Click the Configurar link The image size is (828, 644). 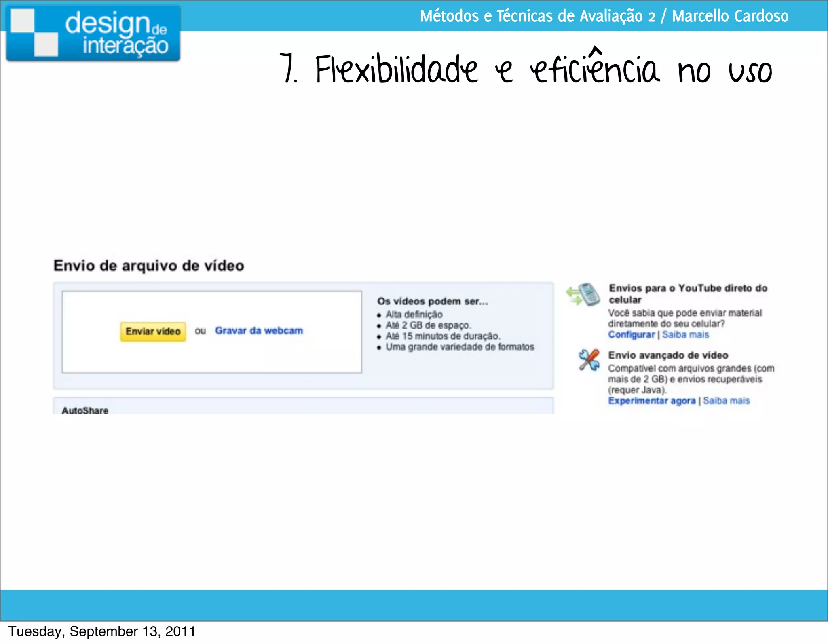631,335
